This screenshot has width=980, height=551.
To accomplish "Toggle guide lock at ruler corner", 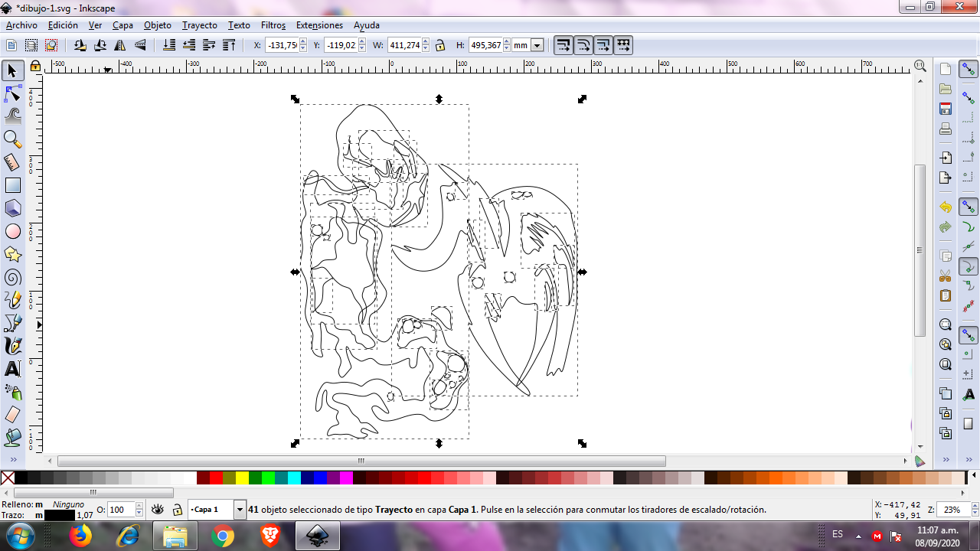I will [x=35, y=67].
